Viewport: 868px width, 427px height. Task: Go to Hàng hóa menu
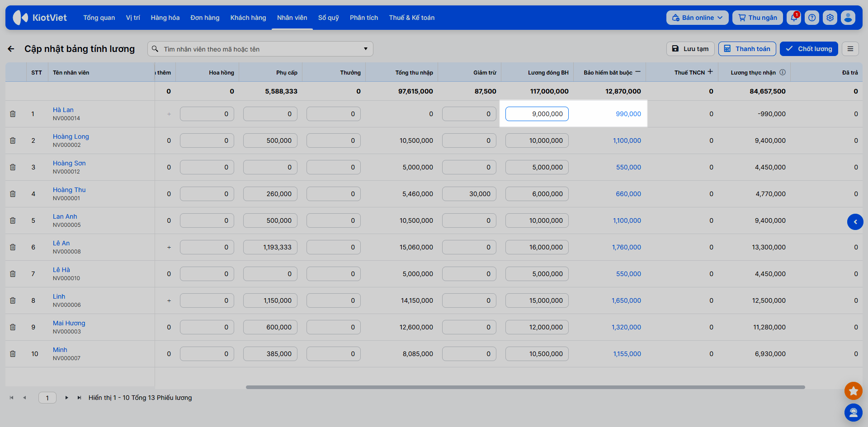(165, 18)
